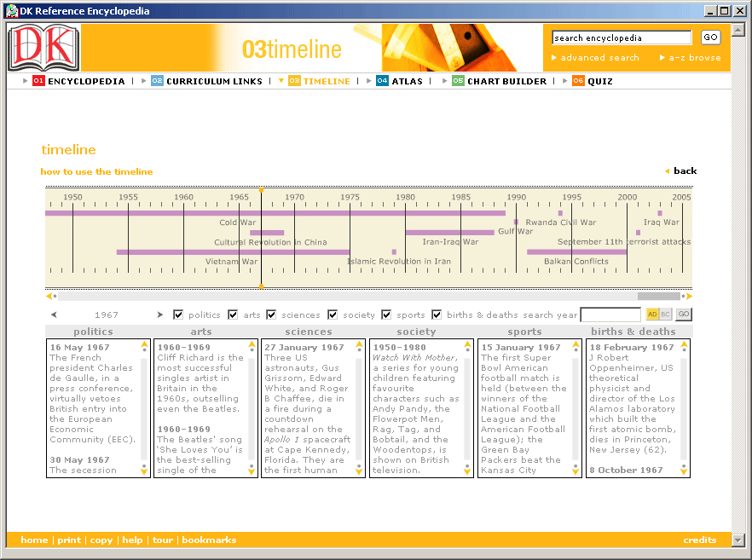Image resolution: width=752 pixels, height=560 pixels.
Task: Toggle the sciences checkbox
Action: pos(271,315)
